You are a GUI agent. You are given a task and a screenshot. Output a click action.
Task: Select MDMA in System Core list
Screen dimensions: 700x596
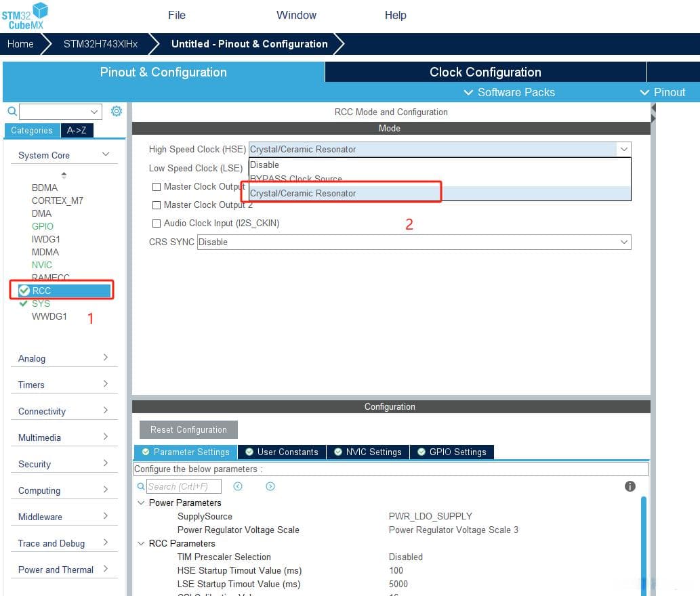[x=45, y=252]
